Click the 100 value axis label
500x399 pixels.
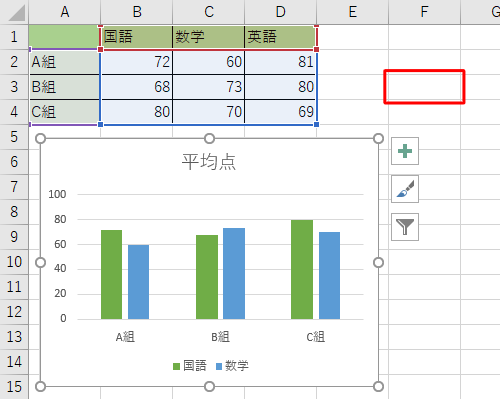coord(57,194)
